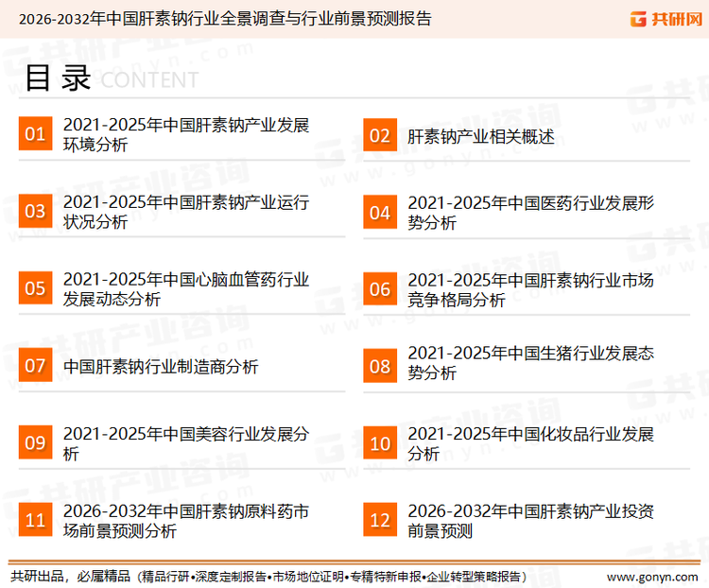Image resolution: width=709 pixels, height=588 pixels.
Task: Select the orange 07 chapter badge
Action: point(35,365)
